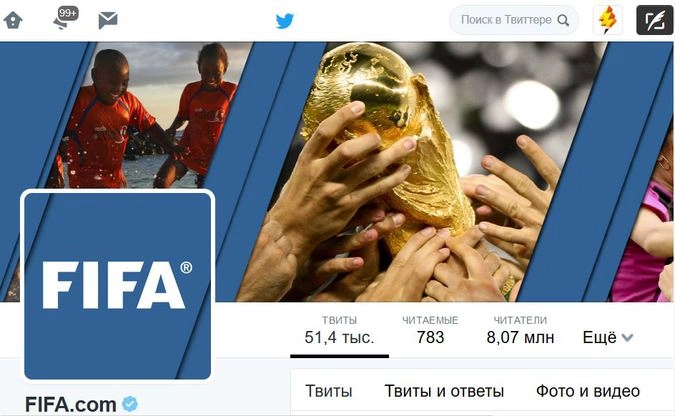Switch to the Твиты tab
675x416 pixels.
pyautogui.click(x=329, y=391)
